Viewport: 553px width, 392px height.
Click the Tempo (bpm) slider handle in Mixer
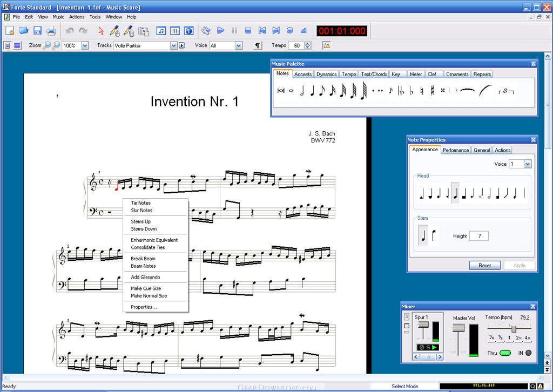(514, 328)
